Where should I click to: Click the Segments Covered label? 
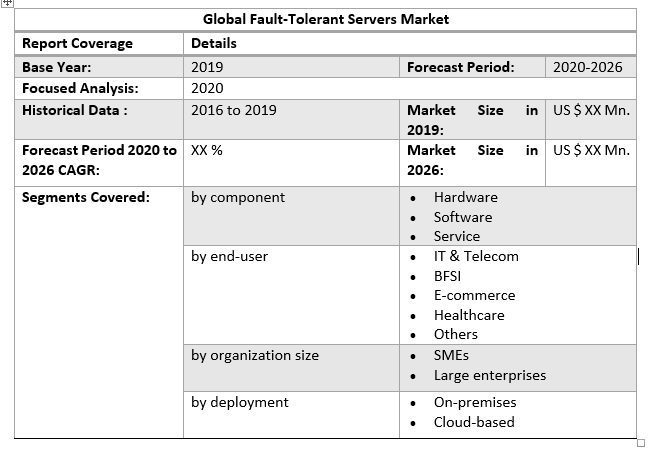(x=85, y=197)
